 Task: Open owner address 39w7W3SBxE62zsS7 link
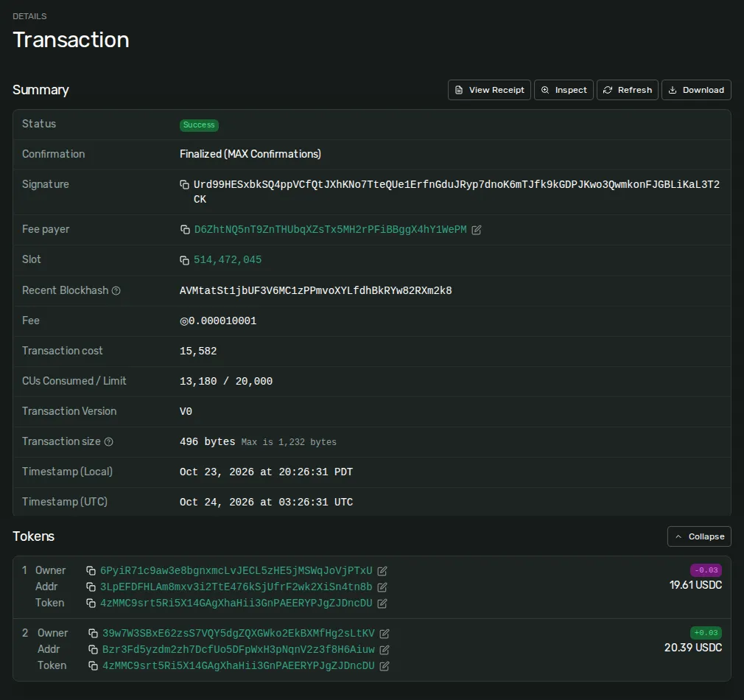[x=238, y=633]
